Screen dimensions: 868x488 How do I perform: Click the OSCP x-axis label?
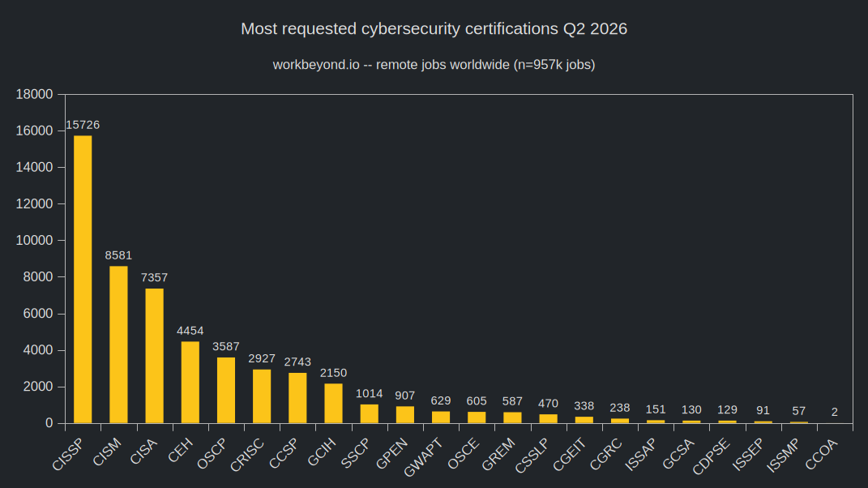pos(212,454)
